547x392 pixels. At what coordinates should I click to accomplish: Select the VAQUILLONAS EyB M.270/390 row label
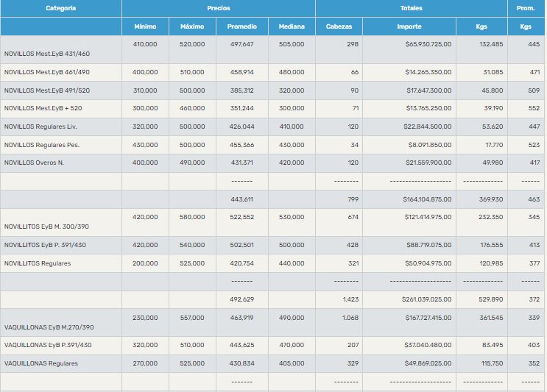49,327
